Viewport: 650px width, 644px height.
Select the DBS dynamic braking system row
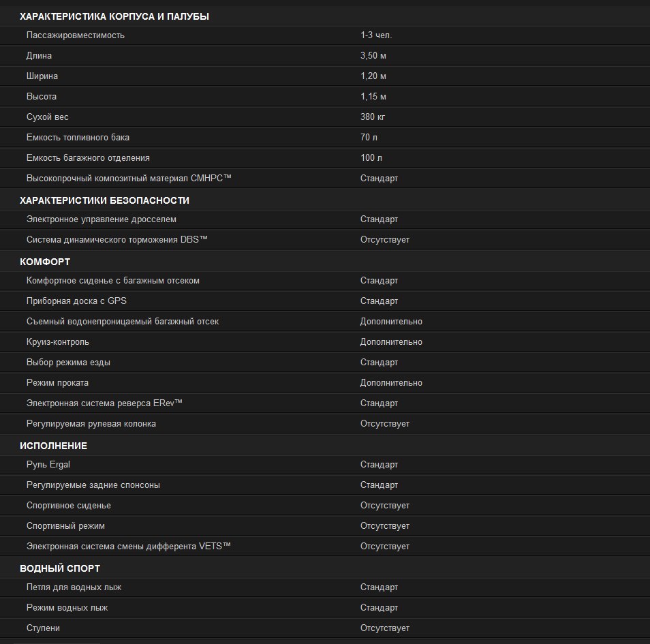(x=325, y=240)
